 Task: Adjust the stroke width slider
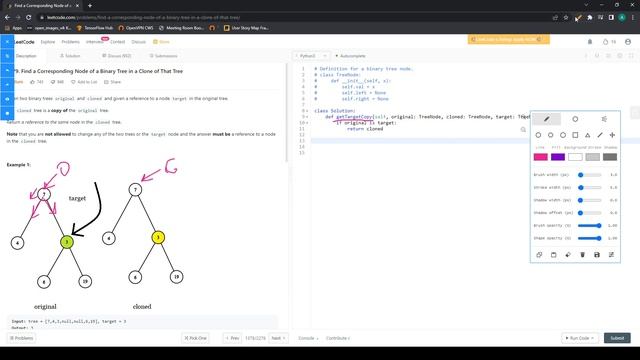[590, 187]
